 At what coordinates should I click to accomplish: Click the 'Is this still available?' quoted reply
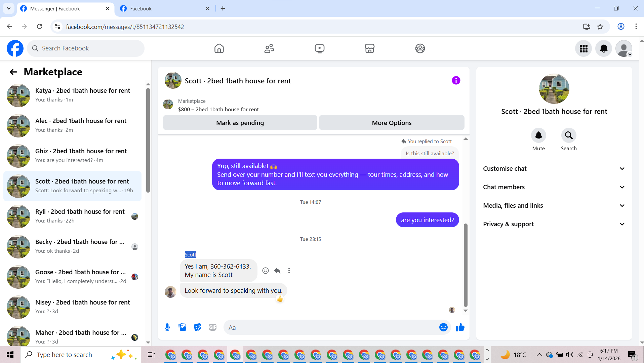[x=430, y=153]
